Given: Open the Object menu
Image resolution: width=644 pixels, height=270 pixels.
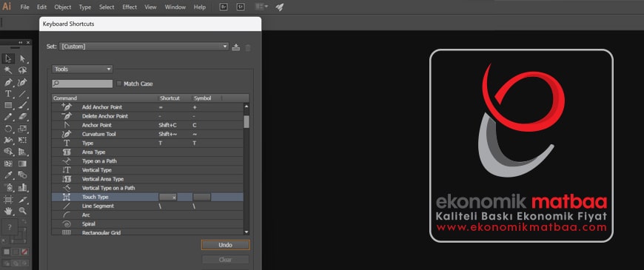Looking at the screenshot, I should coord(63,7).
